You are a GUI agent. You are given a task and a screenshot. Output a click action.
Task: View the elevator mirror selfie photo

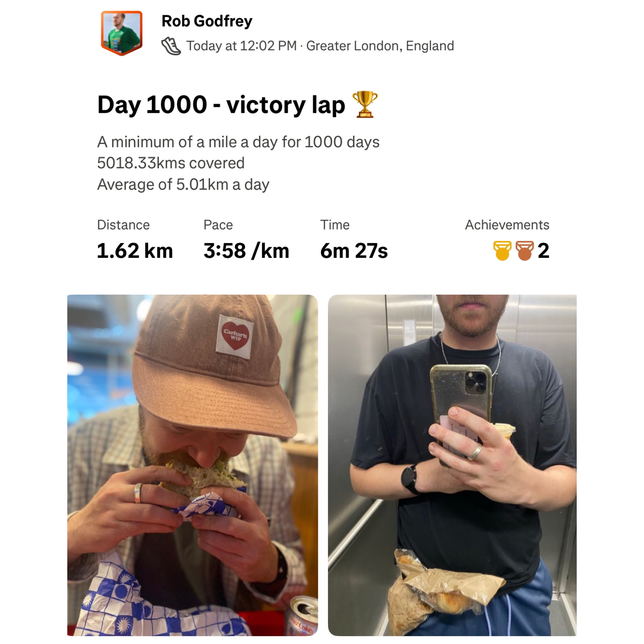pos(452,465)
